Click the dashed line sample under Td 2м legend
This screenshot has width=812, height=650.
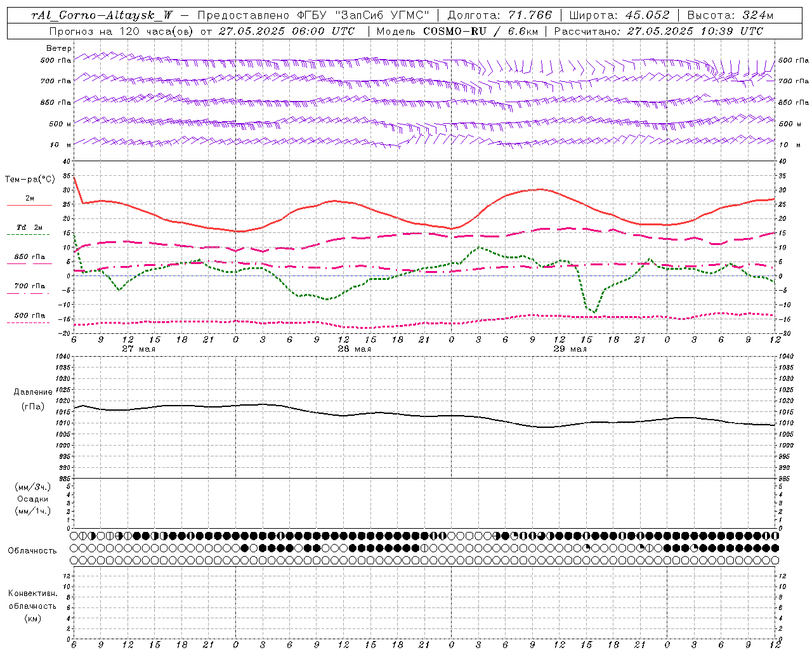[x=29, y=235]
